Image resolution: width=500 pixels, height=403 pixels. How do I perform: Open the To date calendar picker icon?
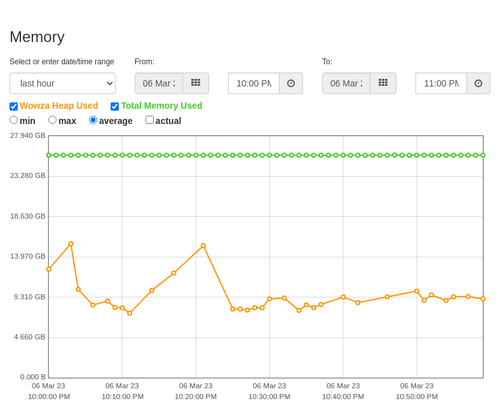(383, 83)
